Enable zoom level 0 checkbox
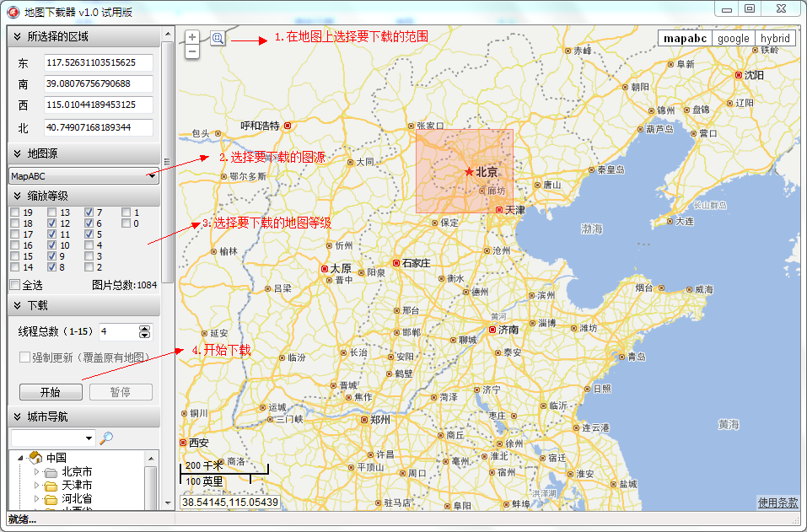807x532 pixels. coord(126,223)
